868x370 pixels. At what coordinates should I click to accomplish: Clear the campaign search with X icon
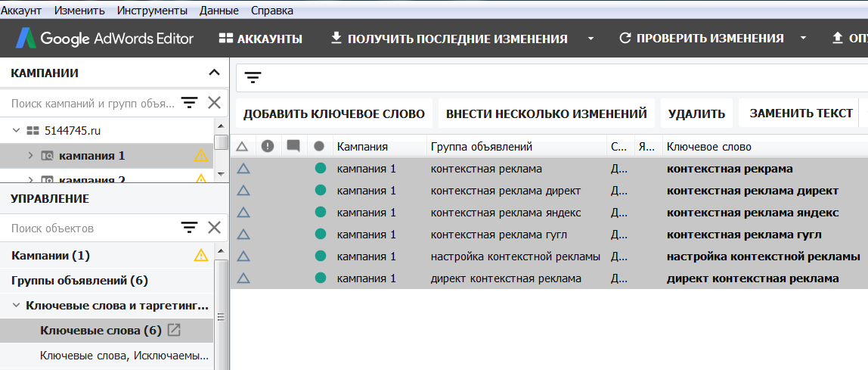click(x=214, y=102)
